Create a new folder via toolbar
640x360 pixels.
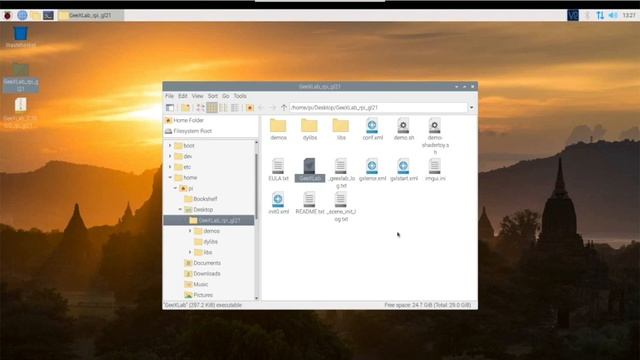185,108
